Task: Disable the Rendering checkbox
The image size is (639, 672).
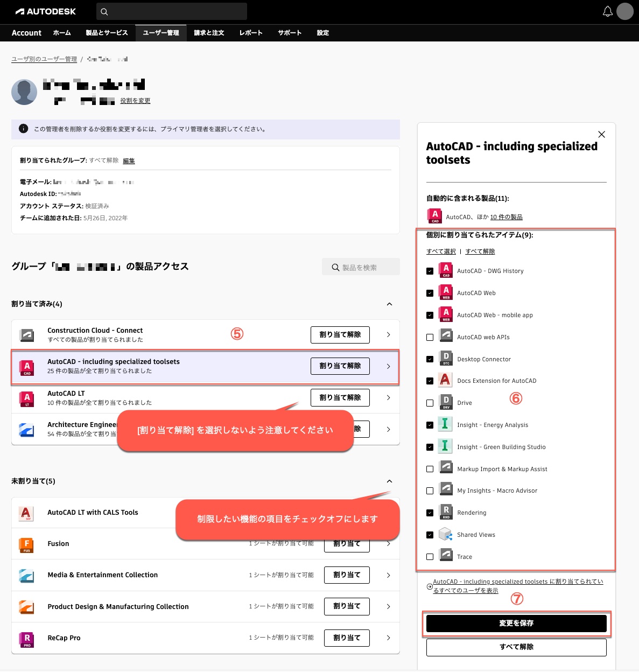Action: click(x=430, y=512)
